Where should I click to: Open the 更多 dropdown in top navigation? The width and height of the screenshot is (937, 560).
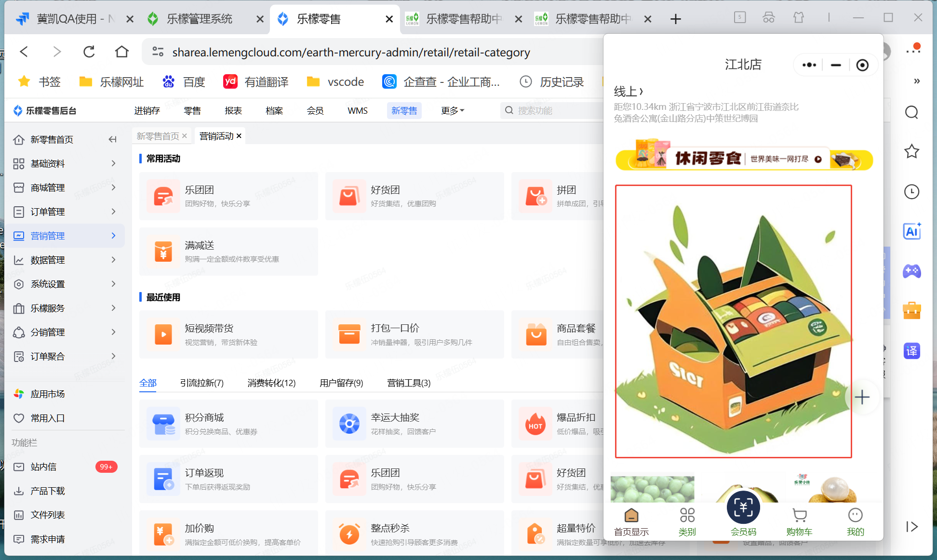pos(452,111)
